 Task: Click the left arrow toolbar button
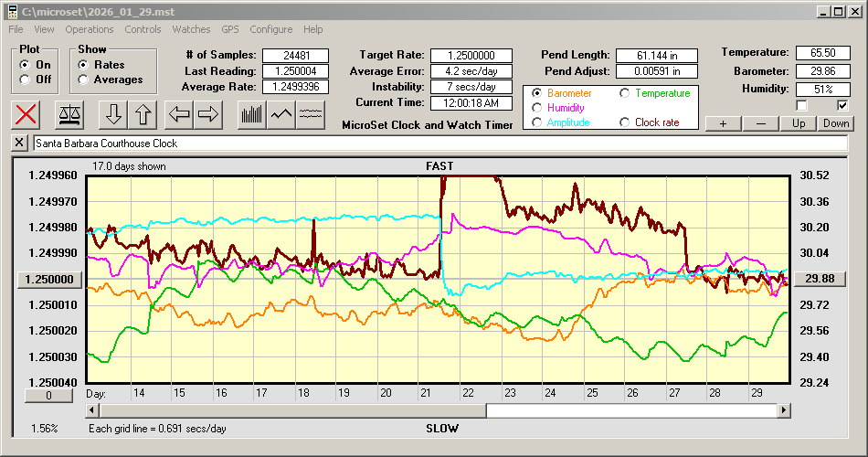(180, 114)
